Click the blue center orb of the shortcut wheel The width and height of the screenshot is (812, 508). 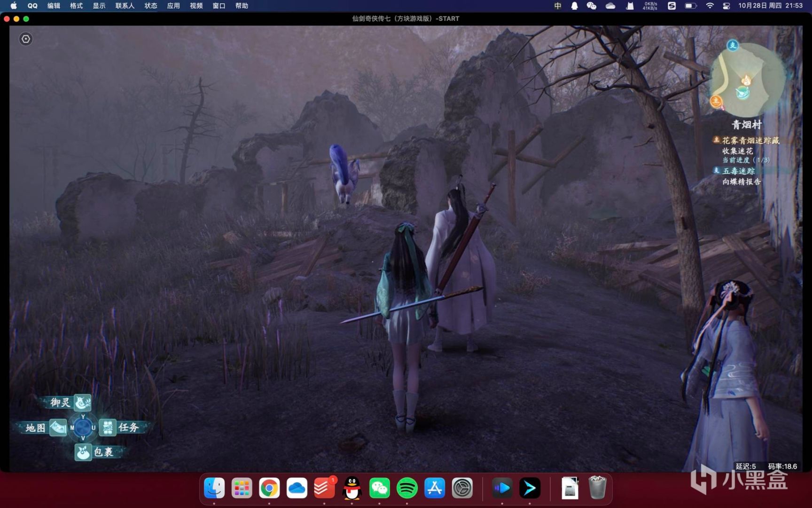point(83,428)
